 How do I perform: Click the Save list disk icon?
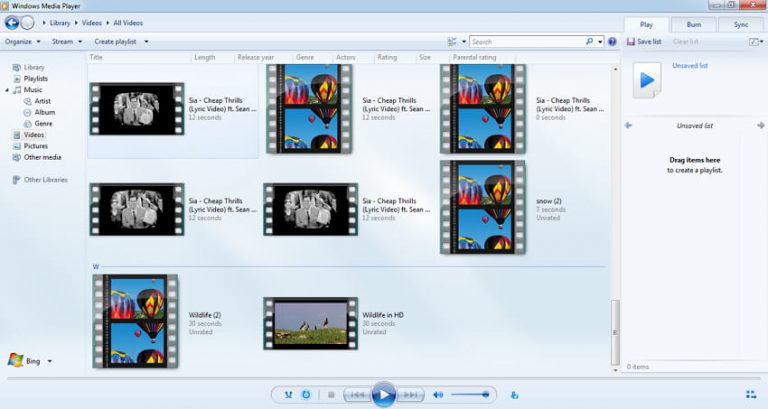631,42
